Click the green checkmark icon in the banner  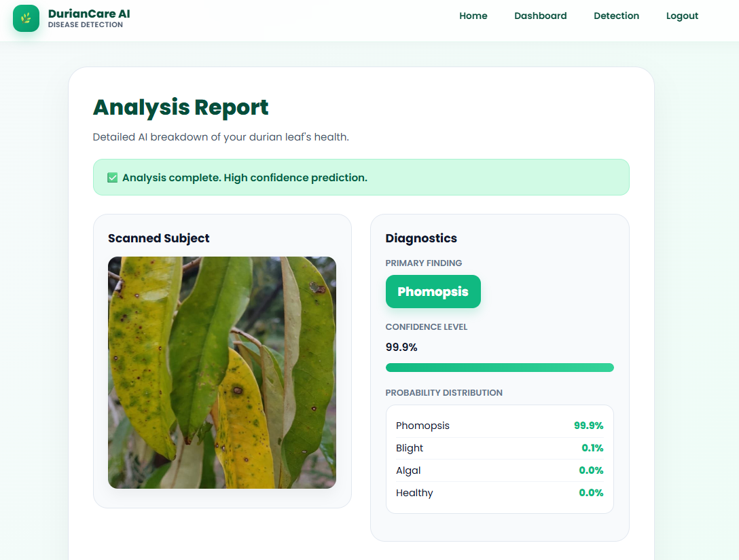pos(112,178)
